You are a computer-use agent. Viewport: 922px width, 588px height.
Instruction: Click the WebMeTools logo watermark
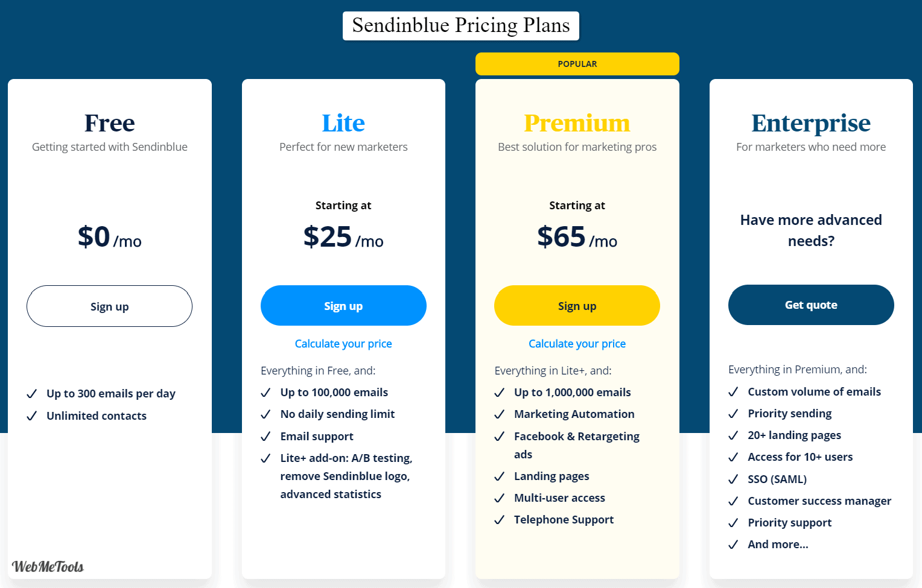pyautogui.click(x=48, y=567)
